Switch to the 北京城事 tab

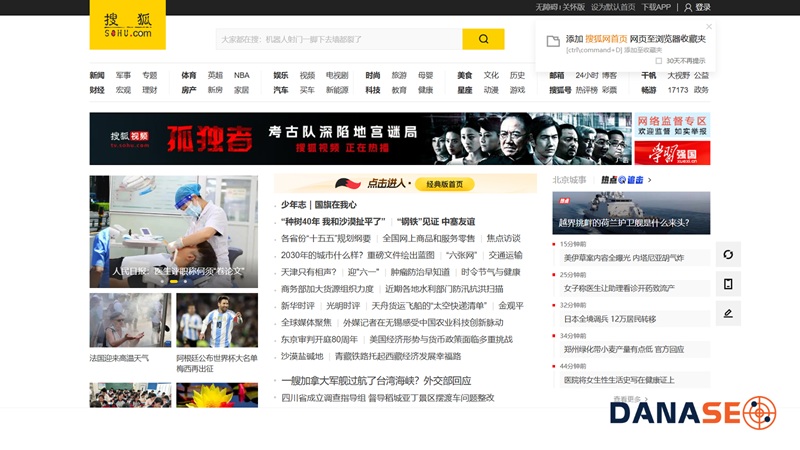point(569,180)
